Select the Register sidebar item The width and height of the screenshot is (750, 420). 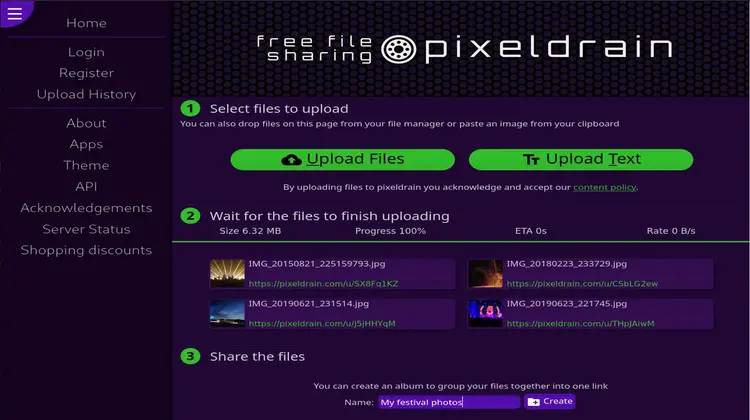click(86, 73)
